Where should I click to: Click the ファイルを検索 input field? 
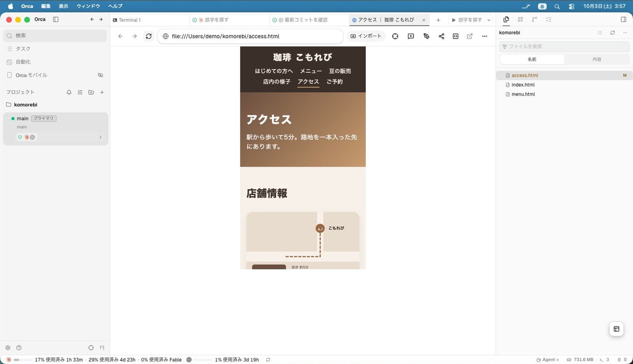564,47
